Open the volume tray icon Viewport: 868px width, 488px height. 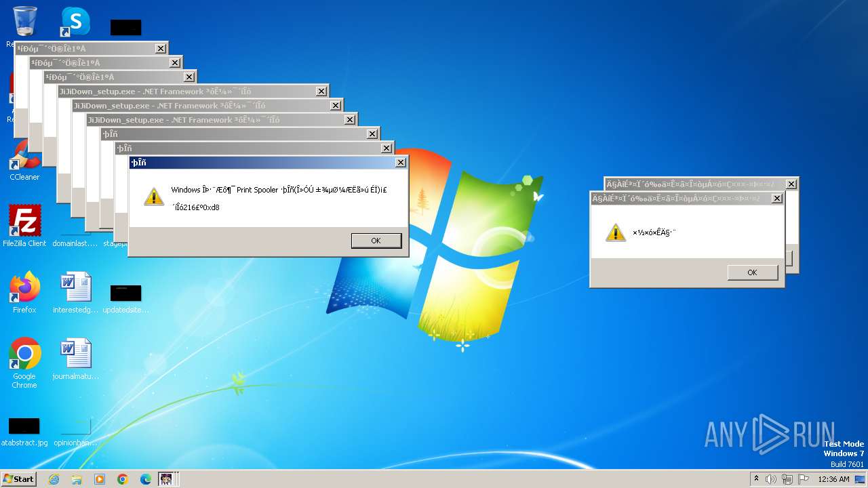(x=771, y=479)
